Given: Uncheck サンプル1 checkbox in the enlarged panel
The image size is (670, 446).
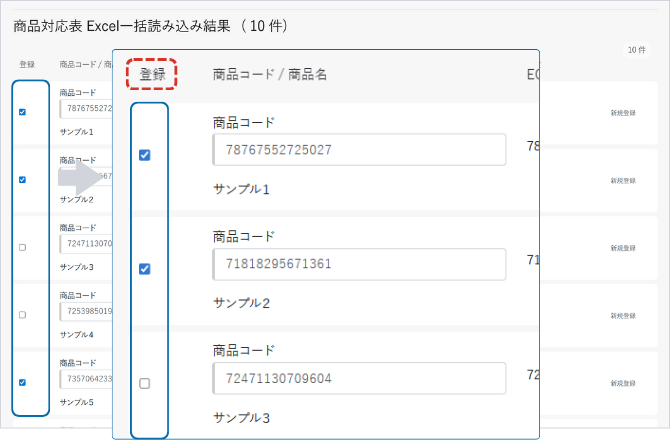Looking at the screenshot, I should 145,155.
